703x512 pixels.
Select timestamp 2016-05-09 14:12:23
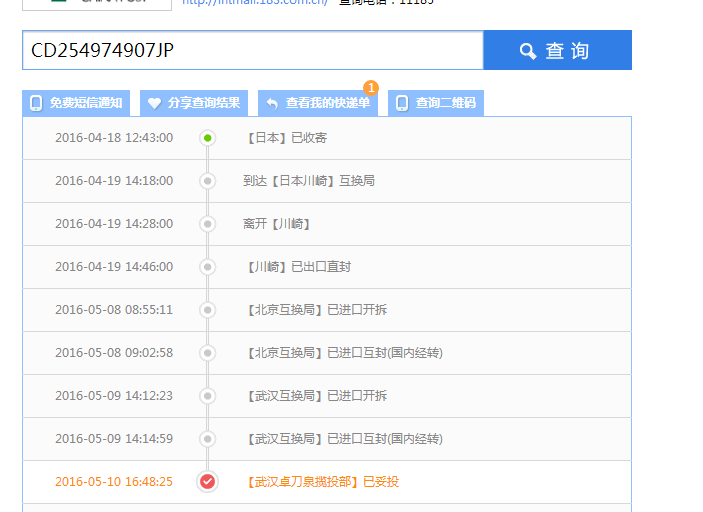point(114,396)
